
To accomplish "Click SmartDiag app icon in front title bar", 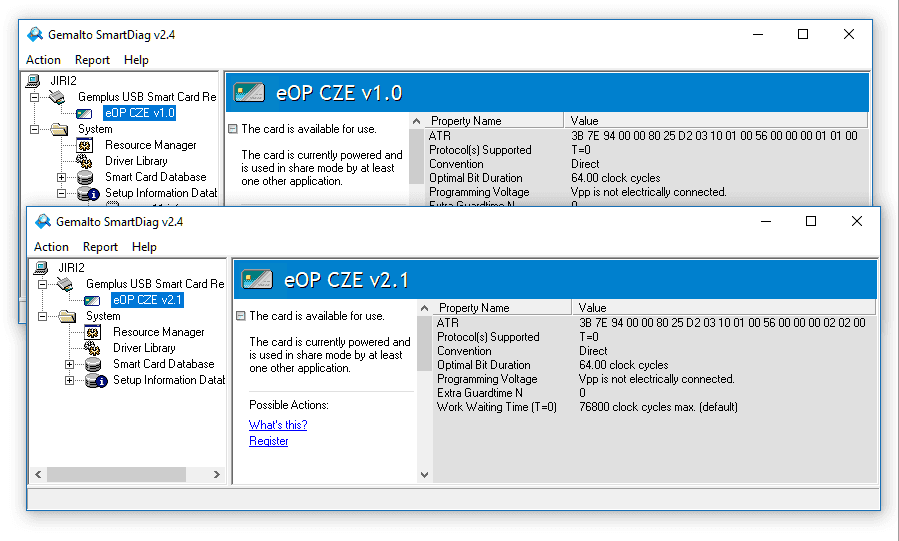I will coord(42,221).
